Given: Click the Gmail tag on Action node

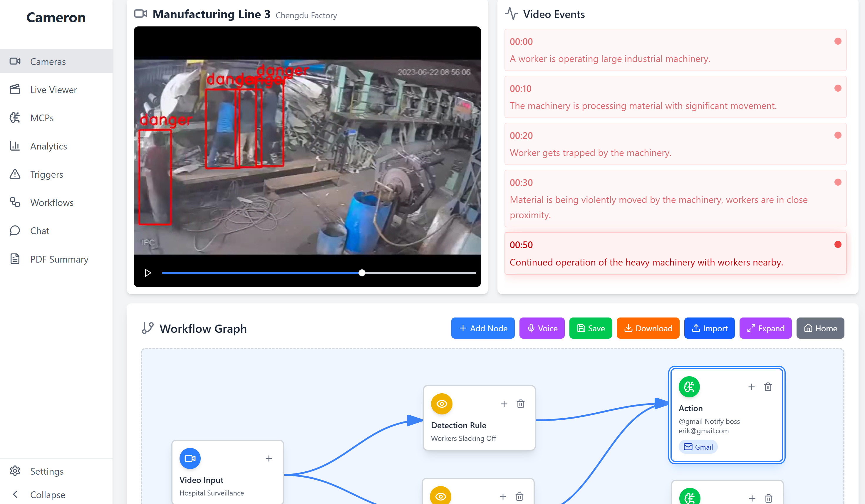Looking at the screenshot, I should coord(698,447).
